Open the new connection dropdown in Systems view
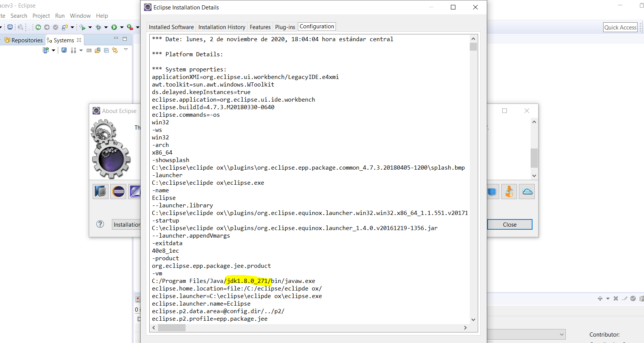This screenshot has height=343, width=644. [x=53, y=50]
